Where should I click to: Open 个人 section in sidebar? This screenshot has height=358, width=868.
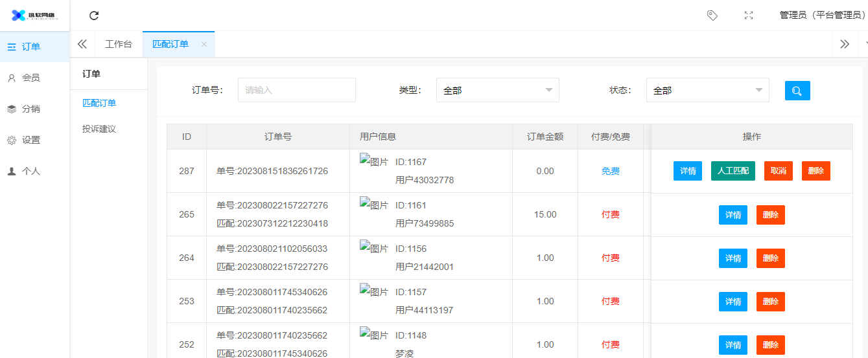pyautogui.click(x=30, y=172)
